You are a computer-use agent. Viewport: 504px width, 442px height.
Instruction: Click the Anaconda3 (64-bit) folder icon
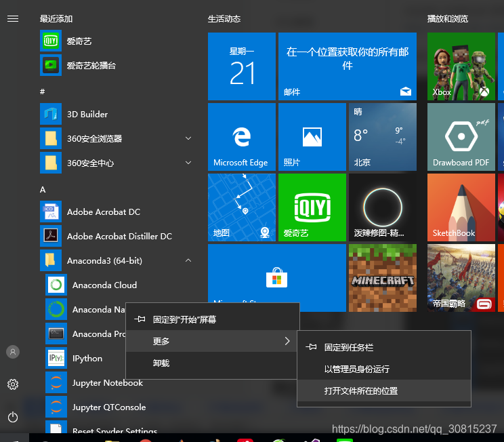click(51, 260)
